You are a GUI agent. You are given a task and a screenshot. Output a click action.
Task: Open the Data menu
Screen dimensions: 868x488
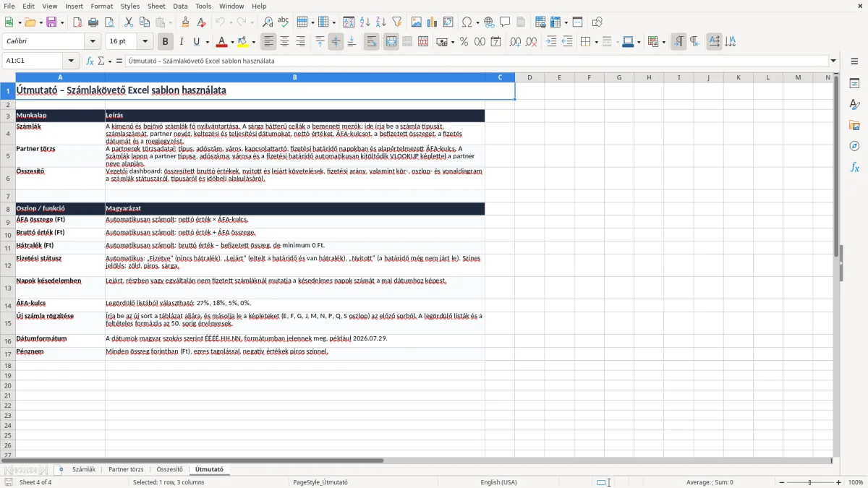point(180,6)
